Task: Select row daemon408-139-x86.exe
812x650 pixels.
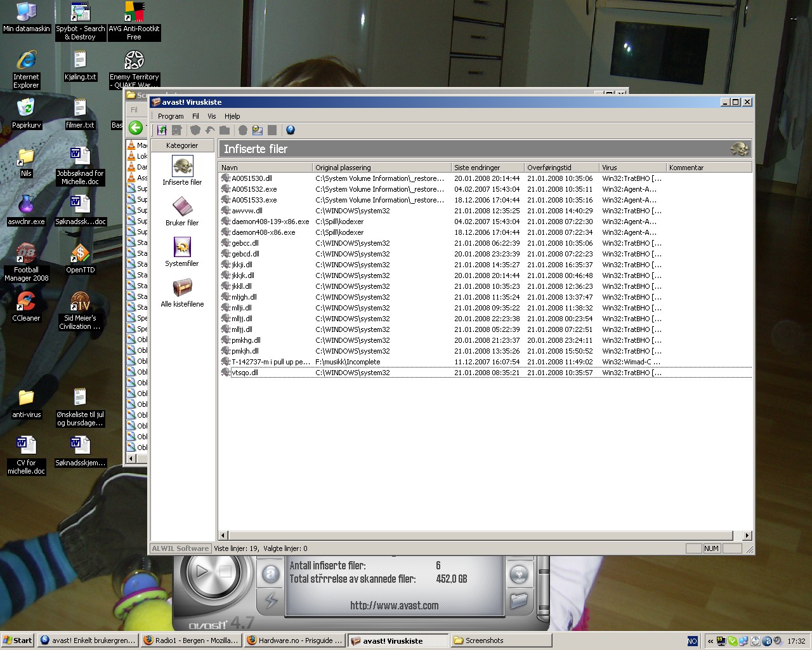Action: 485,222
